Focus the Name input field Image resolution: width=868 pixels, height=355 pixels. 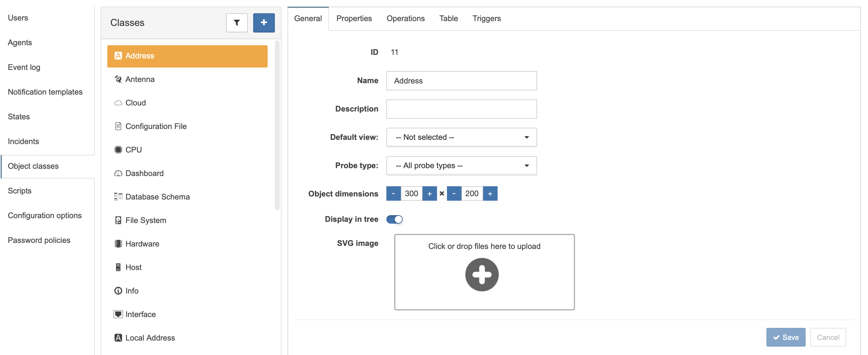click(x=461, y=80)
